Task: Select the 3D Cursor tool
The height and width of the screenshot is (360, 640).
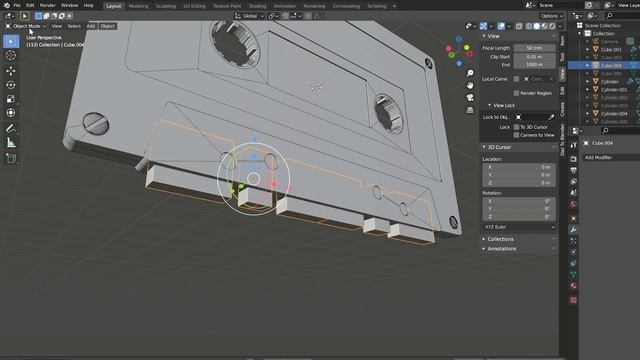Action: [x=11, y=55]
